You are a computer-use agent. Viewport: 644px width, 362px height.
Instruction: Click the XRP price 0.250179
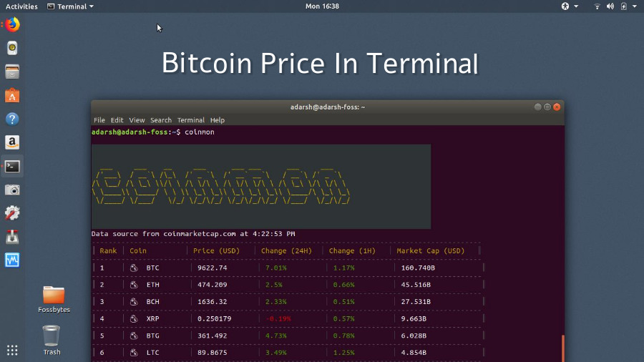tap(215, 318)
